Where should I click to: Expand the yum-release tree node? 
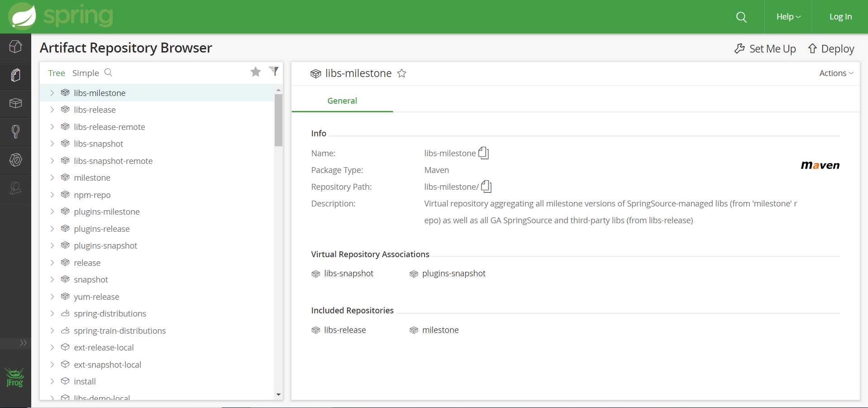[52, 297]
